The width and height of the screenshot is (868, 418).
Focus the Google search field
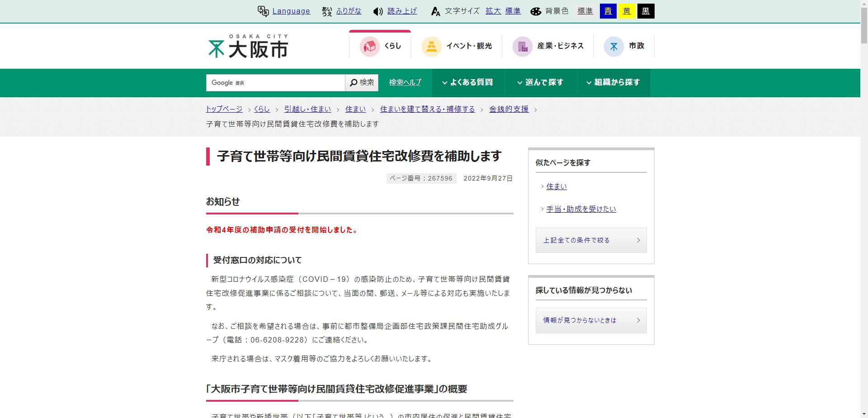pyautogui.click(x=276, y=83)
